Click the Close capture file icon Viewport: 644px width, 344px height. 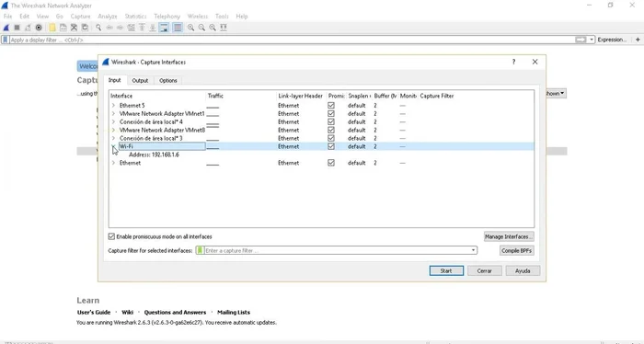tap(74, 28)
